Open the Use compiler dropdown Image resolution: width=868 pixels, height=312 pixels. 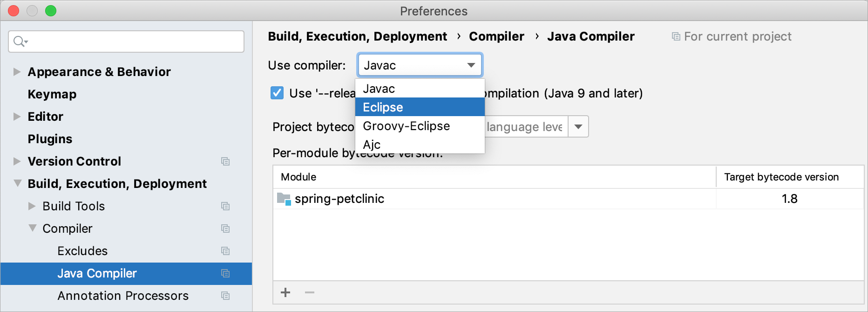(420, 65)
